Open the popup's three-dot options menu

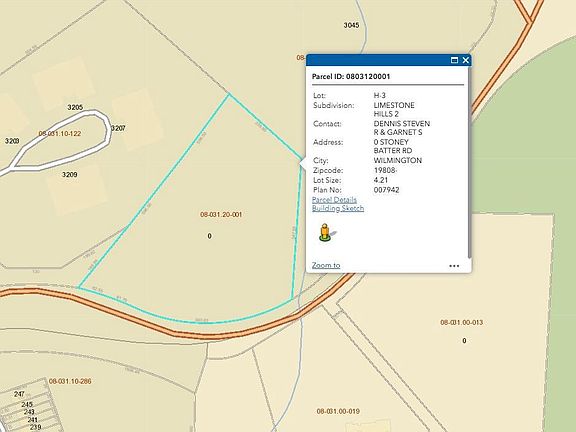[454, 266]
